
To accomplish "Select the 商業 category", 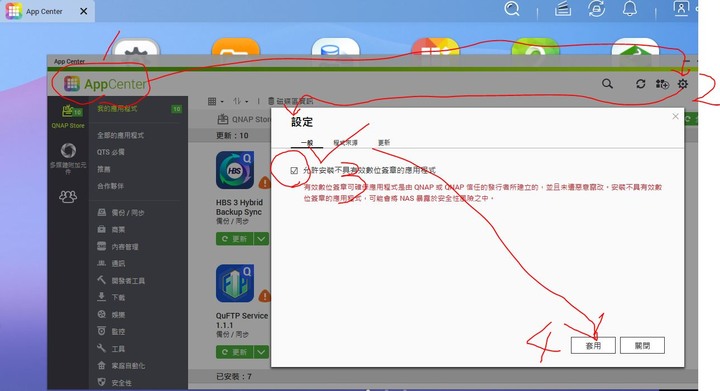I will (x=112, y=229).
